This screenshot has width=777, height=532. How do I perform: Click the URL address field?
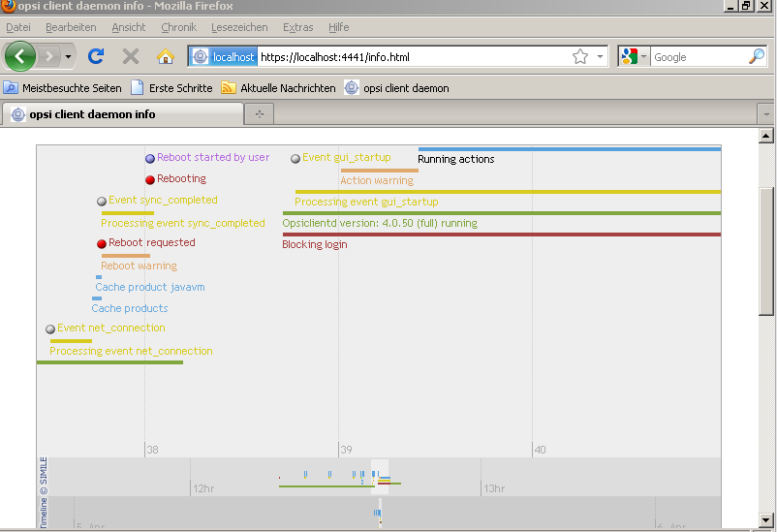[414, 57]
